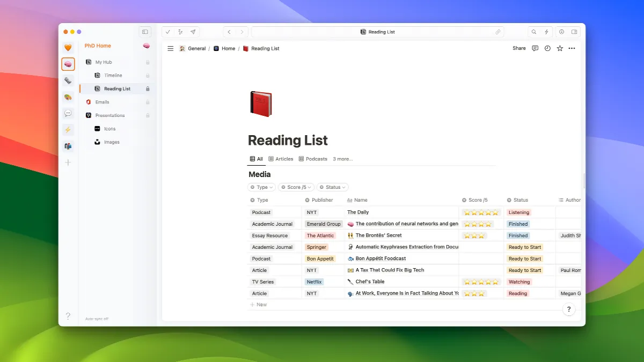Image resolution: width=644 pixels, height=362 pixels.
Task: Expand the Status filter dropdown
Action: pyautogui.click(x=333, y=187)
